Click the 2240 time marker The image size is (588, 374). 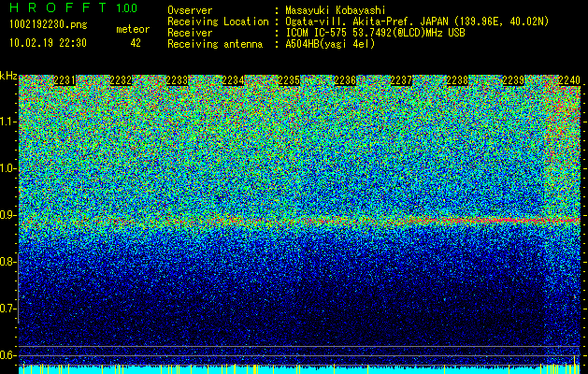pyautogui.click(x=569, y=80)
